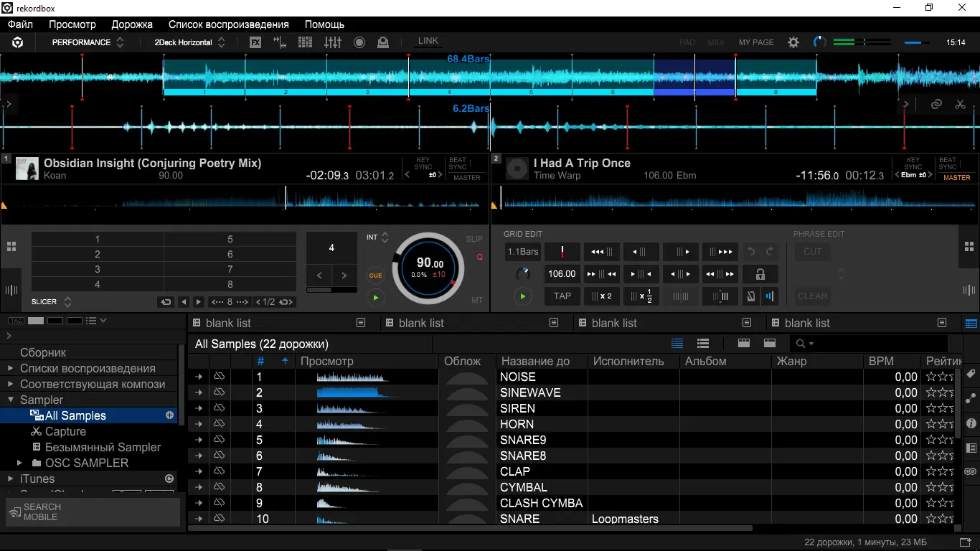Open the PERFORMANCE mode dropdown
Image resolution: width=980 pixels, height=551 pixels.
tap(88, 42)
